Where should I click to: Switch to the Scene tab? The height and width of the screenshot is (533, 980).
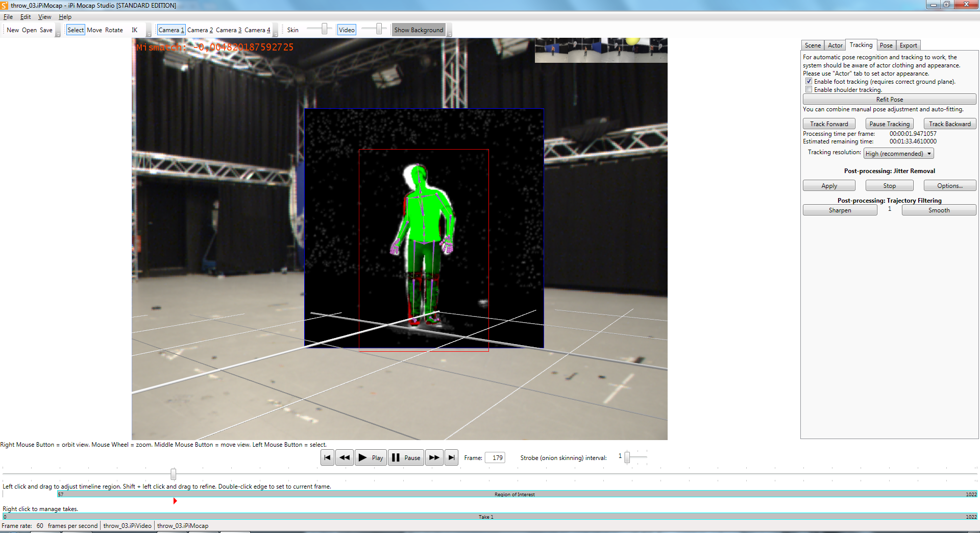coord(813,45)
